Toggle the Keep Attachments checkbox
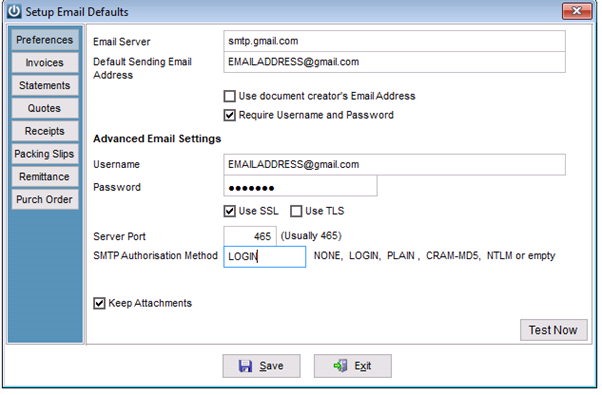The image size is (602, 395). tap(99, 303)
